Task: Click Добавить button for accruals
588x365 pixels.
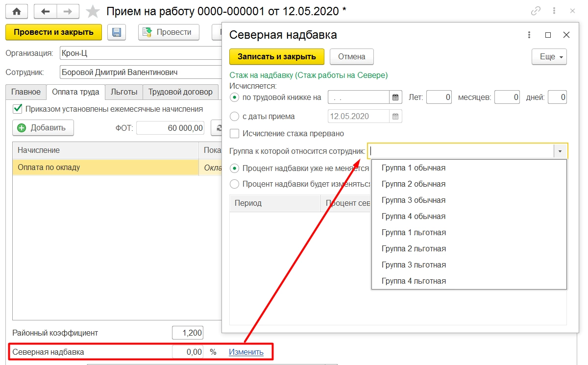Action: [x=43, y=128]
